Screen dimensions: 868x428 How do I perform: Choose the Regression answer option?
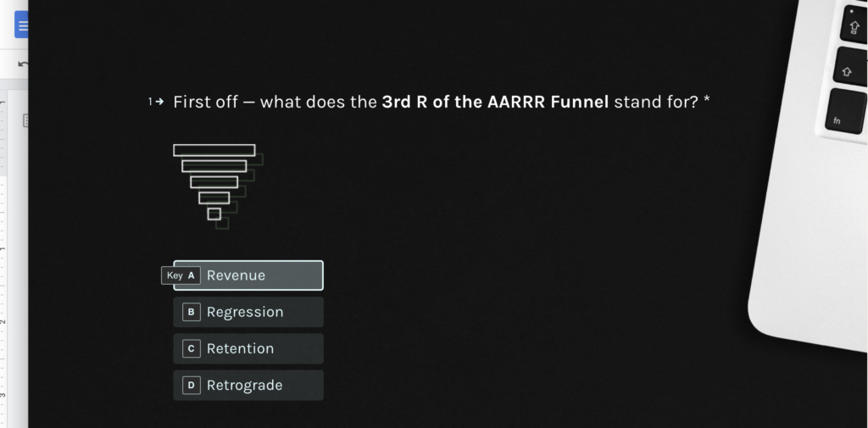254,312
